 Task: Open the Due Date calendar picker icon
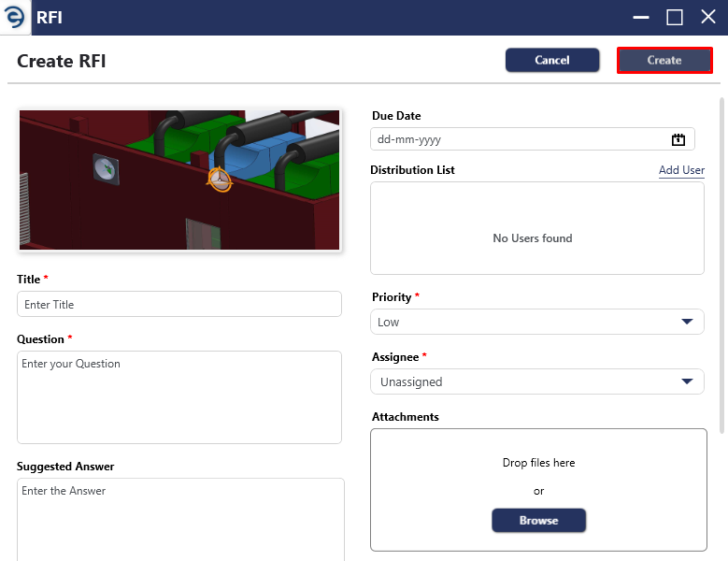(678, 139)
